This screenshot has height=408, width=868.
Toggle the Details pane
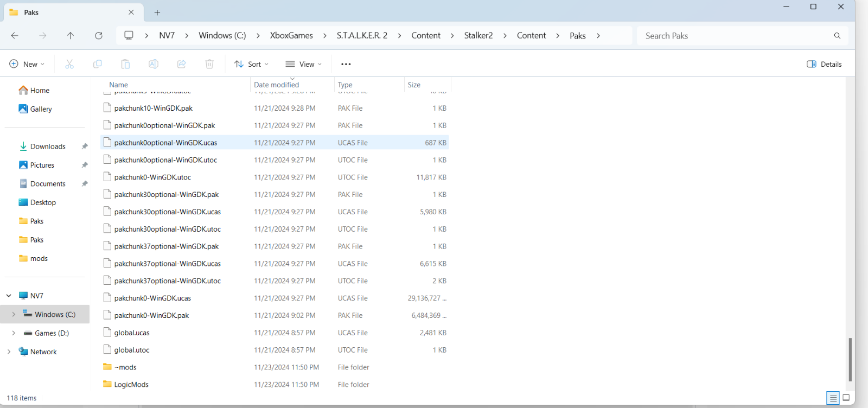(x=824, y=64)
